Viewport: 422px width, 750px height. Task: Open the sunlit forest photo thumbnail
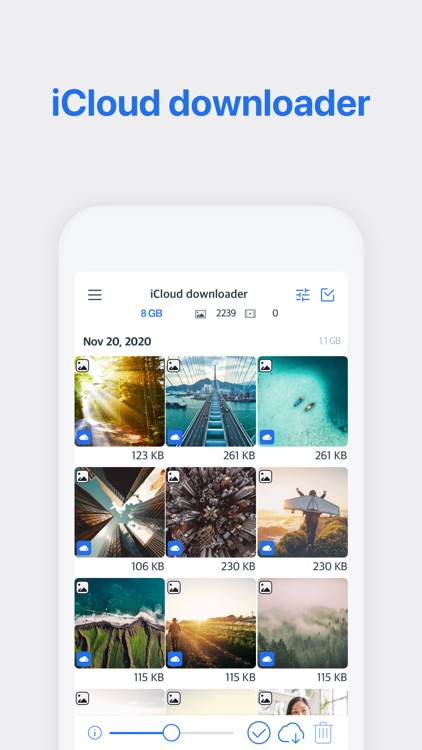point(120,401)
